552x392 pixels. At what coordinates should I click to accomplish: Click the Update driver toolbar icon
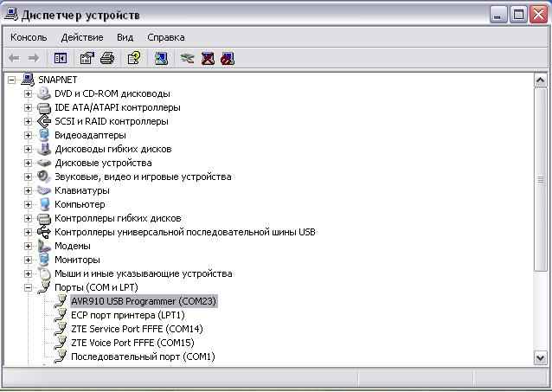point(187,58)
